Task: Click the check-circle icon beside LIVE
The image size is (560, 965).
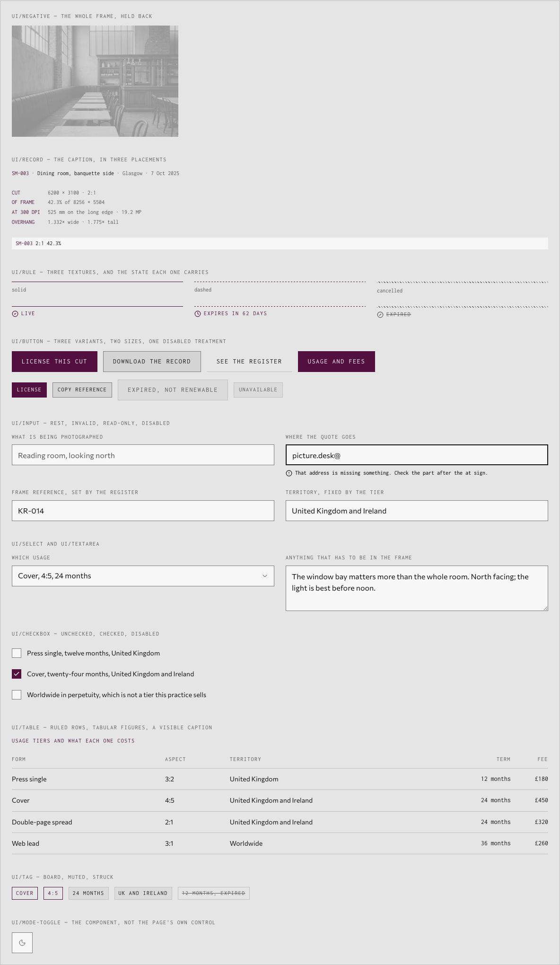Action: [x=15, y=314]
